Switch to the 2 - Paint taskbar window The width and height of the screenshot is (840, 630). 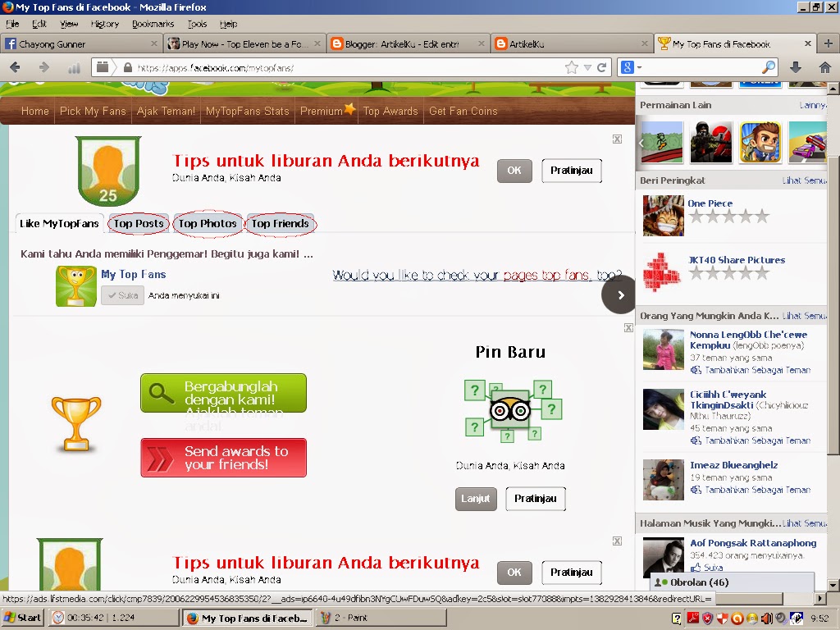[381, 618]
